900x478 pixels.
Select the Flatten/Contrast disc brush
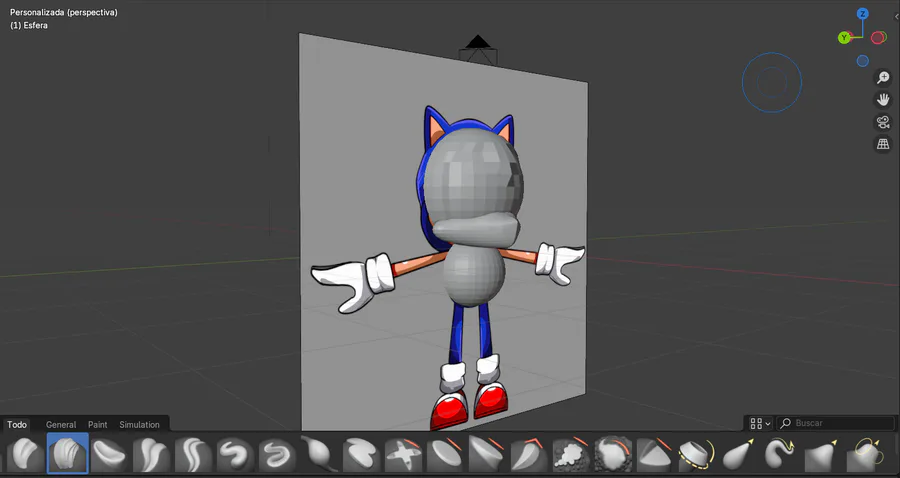pyautogui.click(x=445, y=453)
